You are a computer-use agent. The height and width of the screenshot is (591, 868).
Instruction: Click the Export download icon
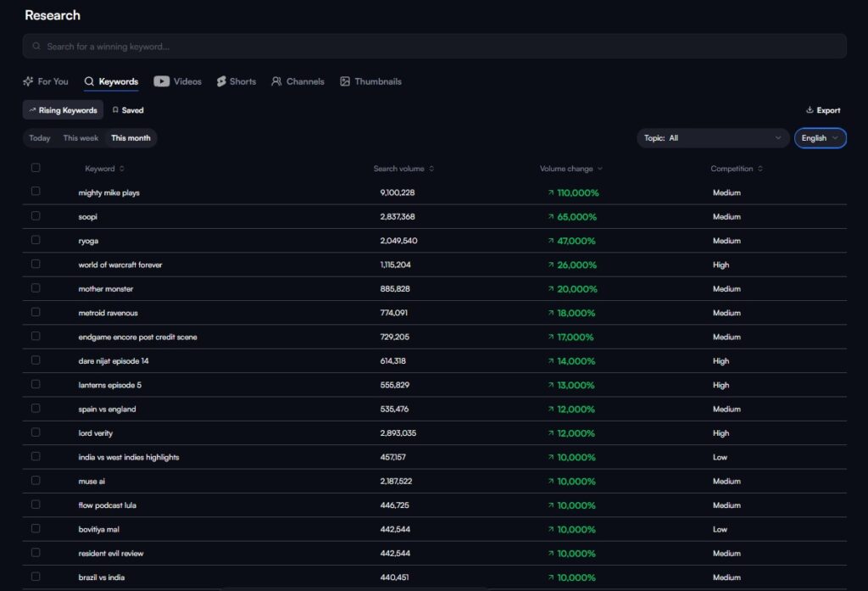(x=810, y=109)
